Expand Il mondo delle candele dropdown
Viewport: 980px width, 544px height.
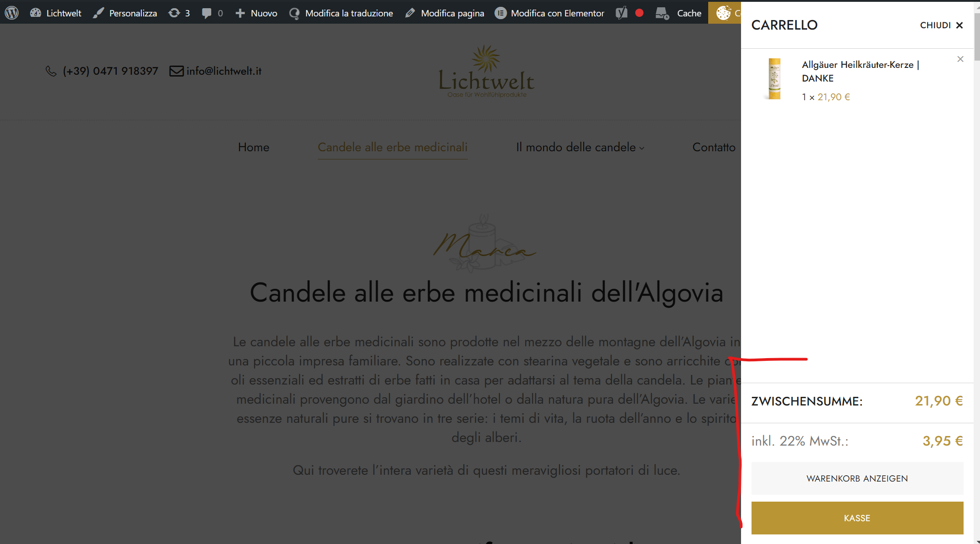tap(580, 147)
